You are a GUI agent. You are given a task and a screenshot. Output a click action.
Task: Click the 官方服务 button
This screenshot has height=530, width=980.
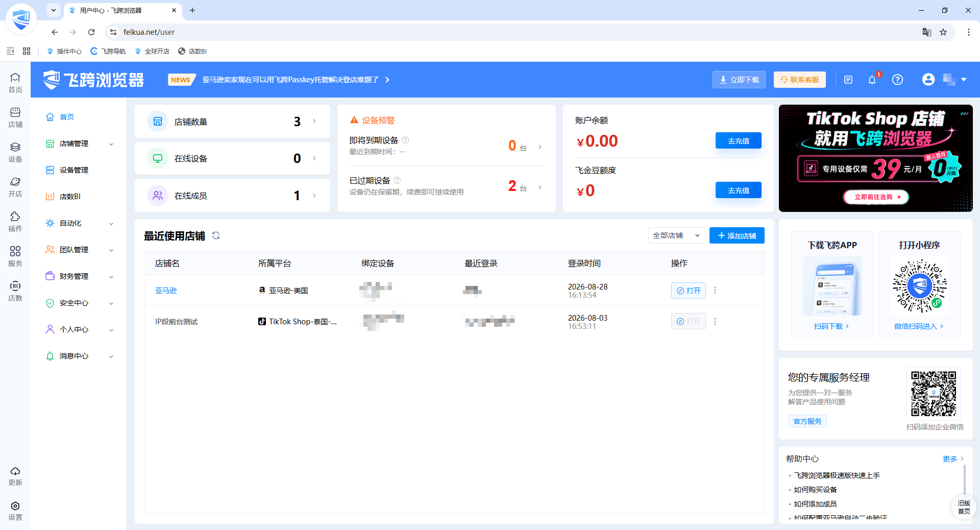pyautogui.click(x=807, y=421)
